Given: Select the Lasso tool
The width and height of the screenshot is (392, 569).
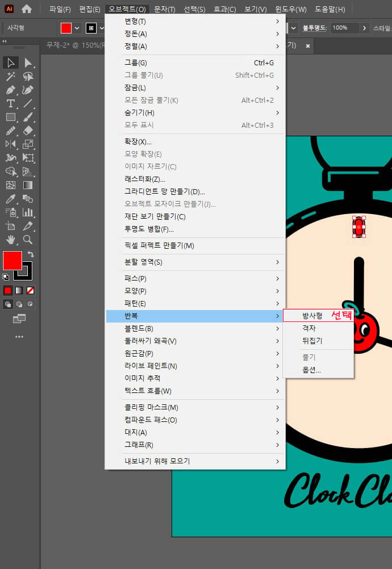Looking at the screenshot, I should pyautogui.click(x=28, y=76).
